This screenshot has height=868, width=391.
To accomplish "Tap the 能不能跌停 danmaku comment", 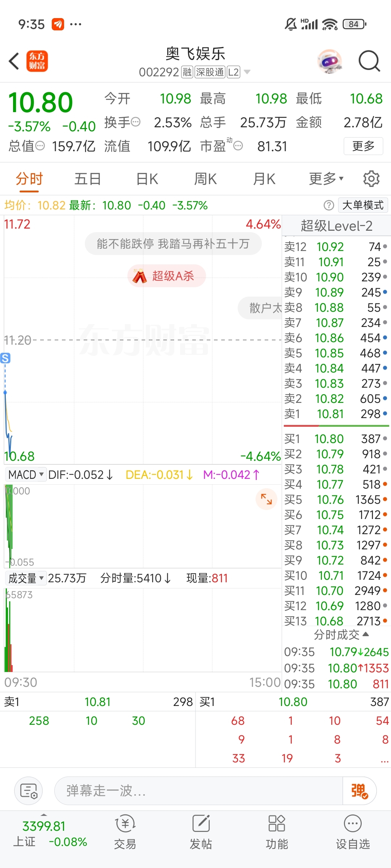I will point(173,244).
